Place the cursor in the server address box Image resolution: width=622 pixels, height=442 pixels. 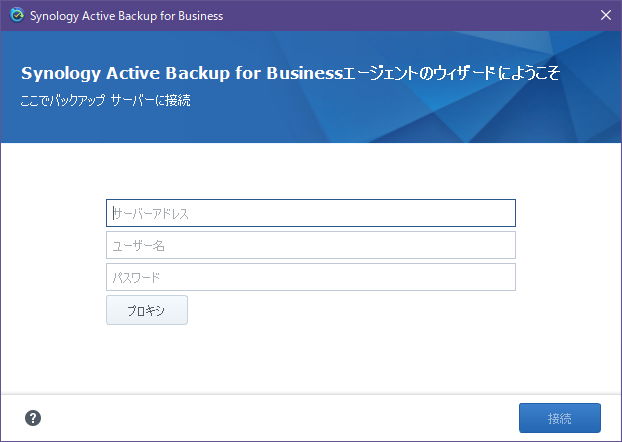311,213
